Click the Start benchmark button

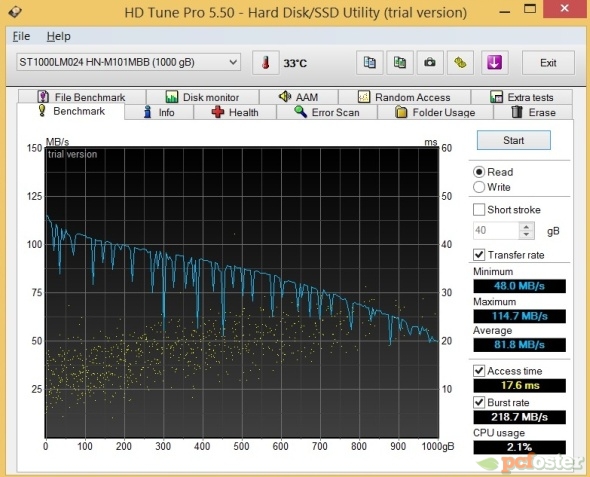(514, 140)
